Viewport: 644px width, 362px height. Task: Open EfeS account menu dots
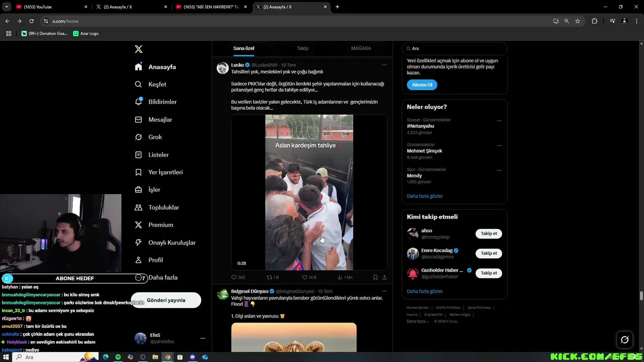[x=203, y=338]
